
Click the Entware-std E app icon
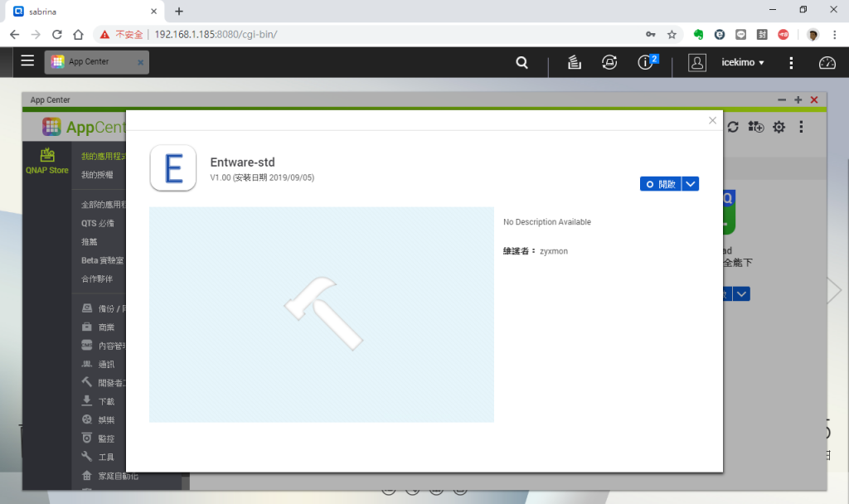pyautogui.click(x=173, y=167)
